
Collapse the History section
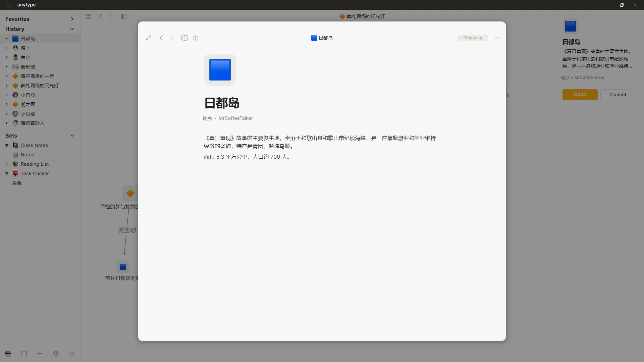[72, 29]
